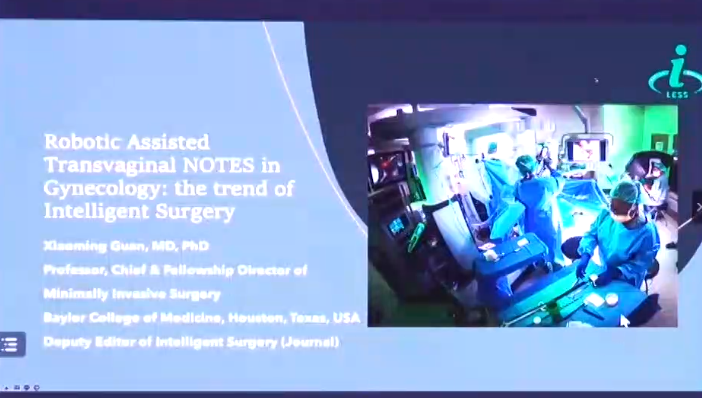Click the LESS text under the logo

(x=677, y=94)
